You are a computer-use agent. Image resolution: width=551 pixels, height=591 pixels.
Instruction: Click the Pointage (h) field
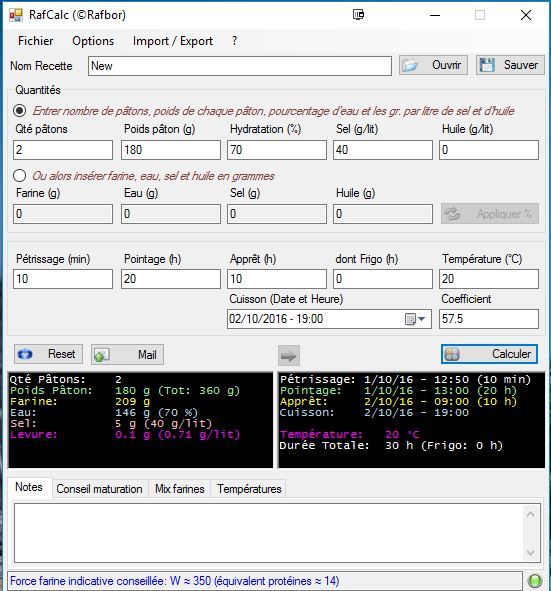[171, 279]
